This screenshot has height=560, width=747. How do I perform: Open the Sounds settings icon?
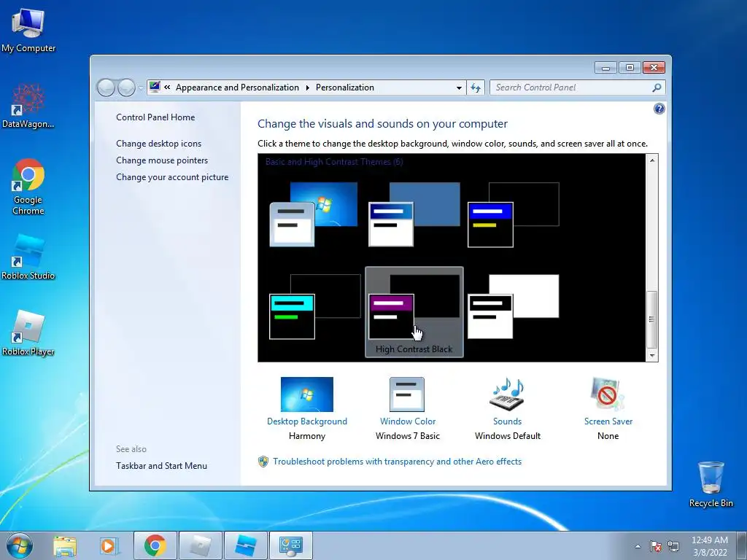point(507,394)
